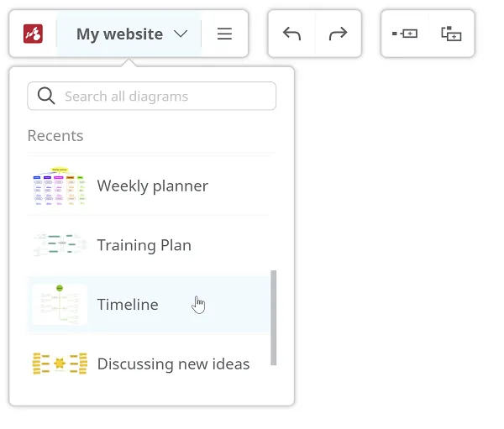This screenshot has height=429, width=504.
Task: Redo the last undone action
Action: 339,34
